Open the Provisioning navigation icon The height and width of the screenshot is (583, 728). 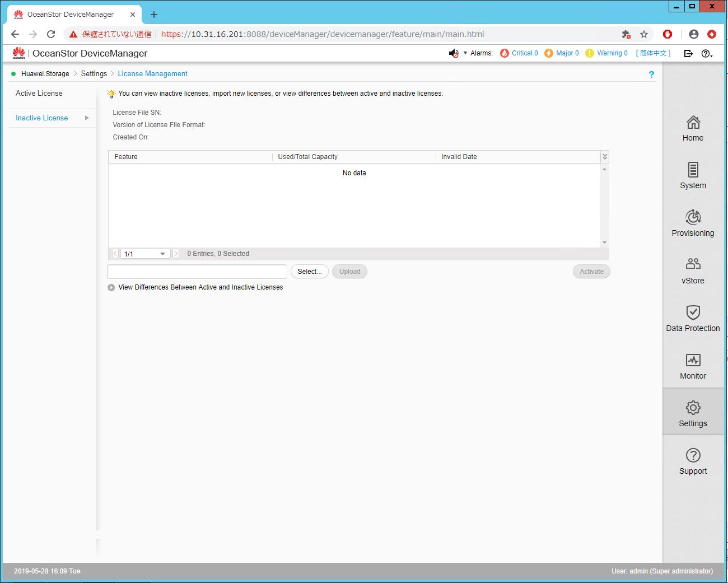(693, 217)
